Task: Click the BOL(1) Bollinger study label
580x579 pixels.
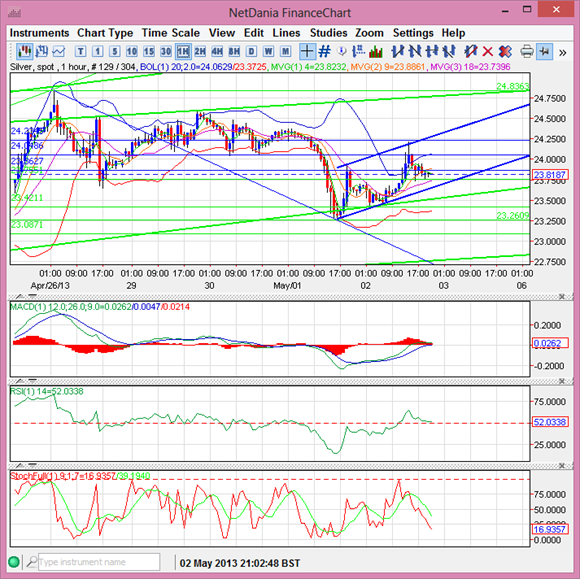Action: (x=203, y=67)
